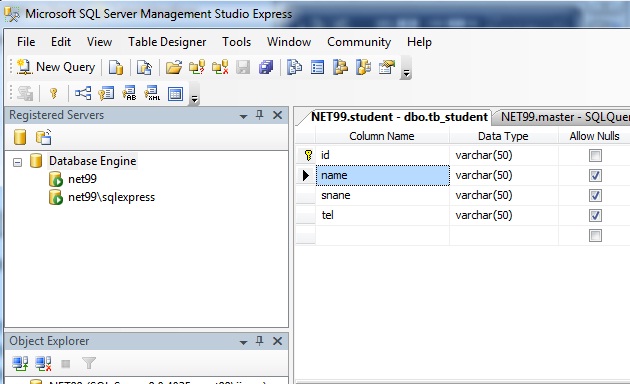The height and width of the screenshot is (384, 630).
Task: Open the Registered Servers toolbar icon
Action: 295,67
